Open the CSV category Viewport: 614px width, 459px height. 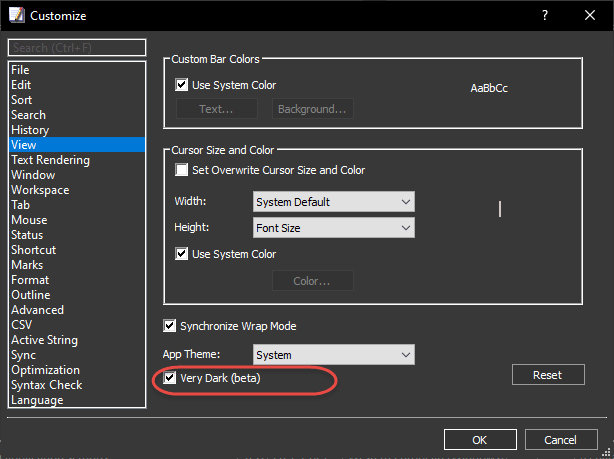[77, 325]
